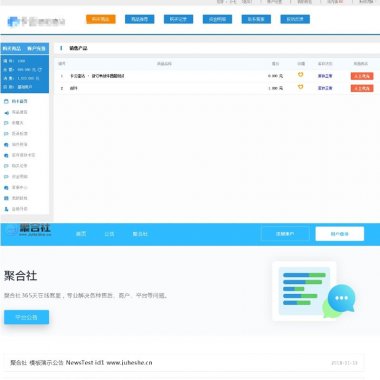Click the white user login button
The width and height of the screenshot is (380, 380).
(340, 234)
